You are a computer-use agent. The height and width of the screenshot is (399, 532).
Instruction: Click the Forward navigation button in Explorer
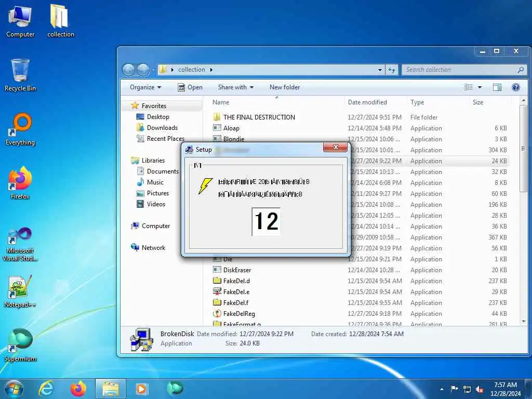[x=143, y=70]
